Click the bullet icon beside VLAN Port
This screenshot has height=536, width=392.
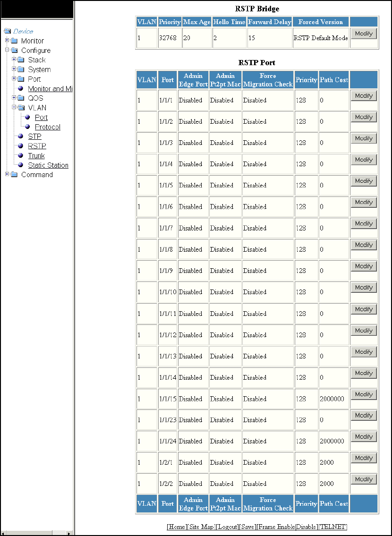tap(27, 117)
